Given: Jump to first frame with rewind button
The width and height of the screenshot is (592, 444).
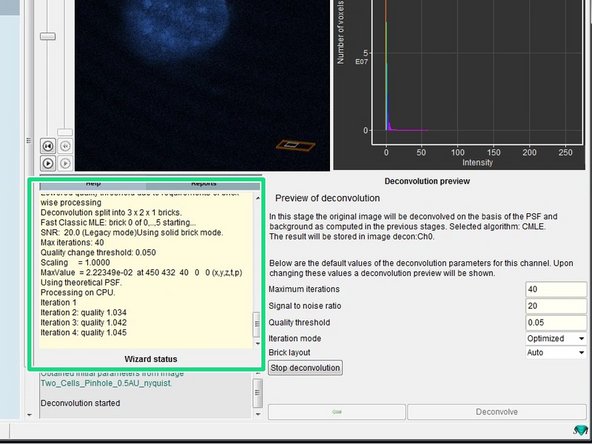Looking at the screenshot, I should [x=48, y=146].
